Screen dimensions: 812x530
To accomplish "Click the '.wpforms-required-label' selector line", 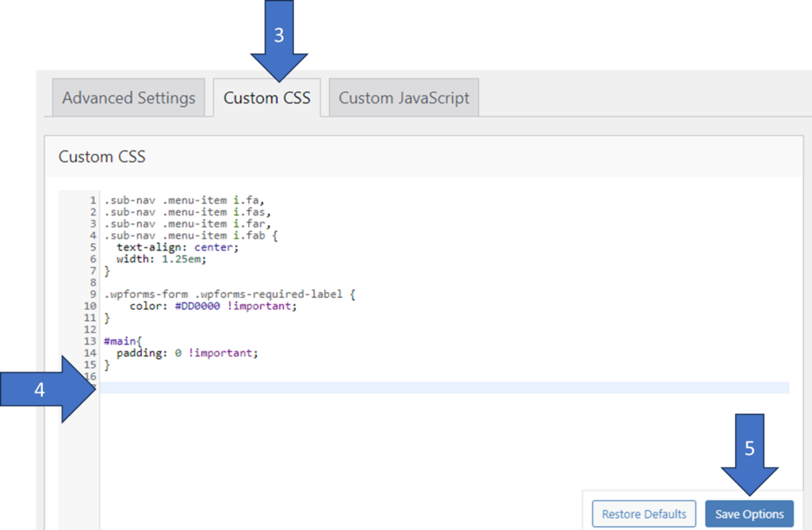I will (229, 294).
